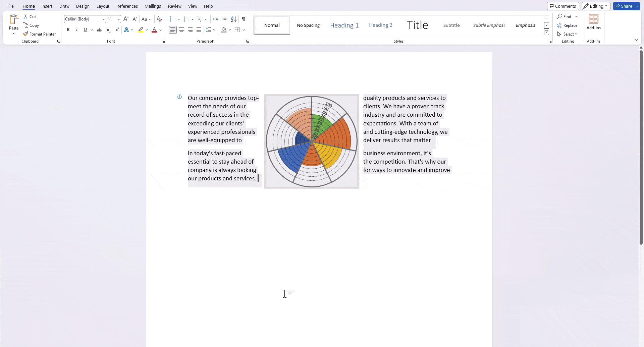Apply italic formatting

[x=76, y=30]
